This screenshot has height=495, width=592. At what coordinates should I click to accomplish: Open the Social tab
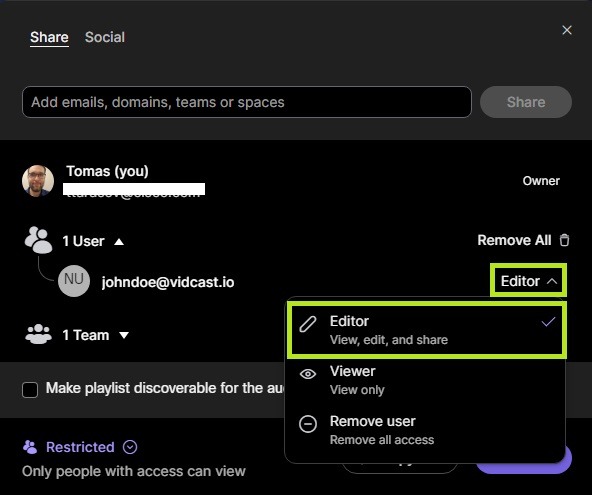click(x=105, y=37)
